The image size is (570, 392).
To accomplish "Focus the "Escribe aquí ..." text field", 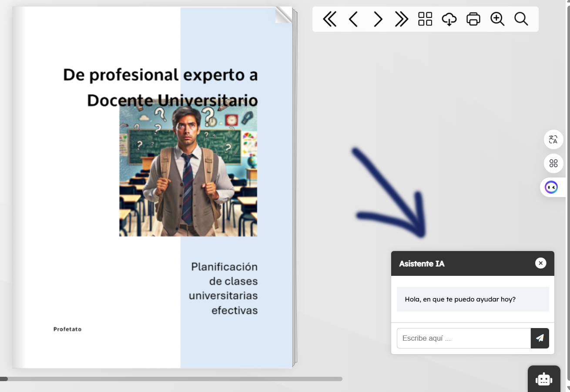I will pos(463,338).
